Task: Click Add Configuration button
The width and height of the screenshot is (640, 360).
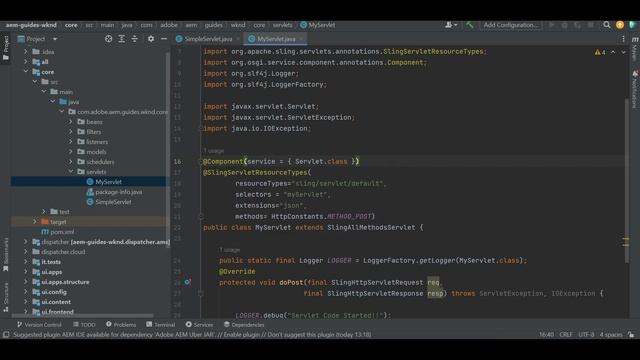Action: tap(510, 25)
